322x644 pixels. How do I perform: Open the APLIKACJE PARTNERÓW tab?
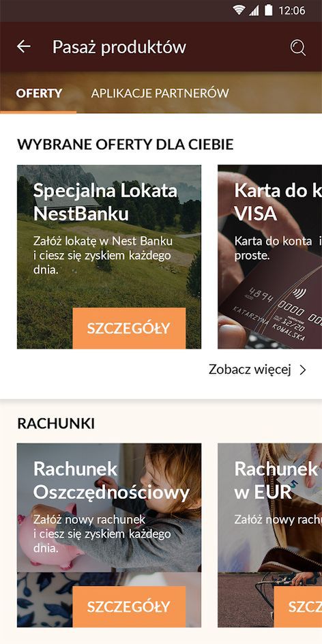pos(160,93)
